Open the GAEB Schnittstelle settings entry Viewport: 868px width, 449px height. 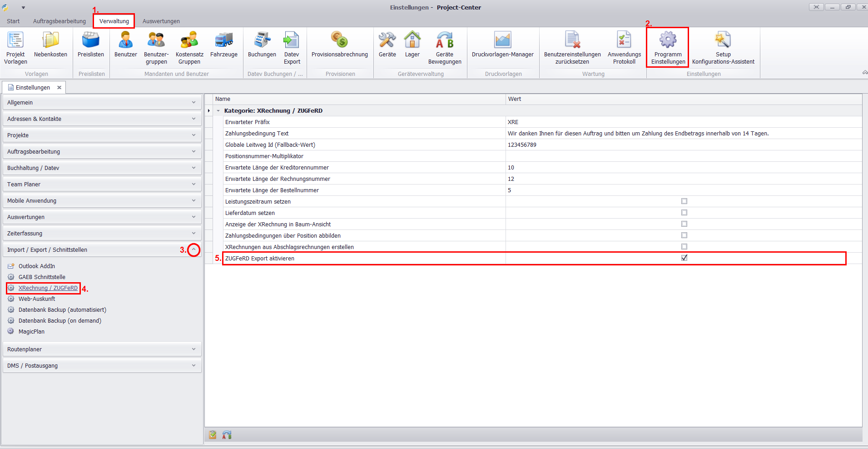click(42, 277)
